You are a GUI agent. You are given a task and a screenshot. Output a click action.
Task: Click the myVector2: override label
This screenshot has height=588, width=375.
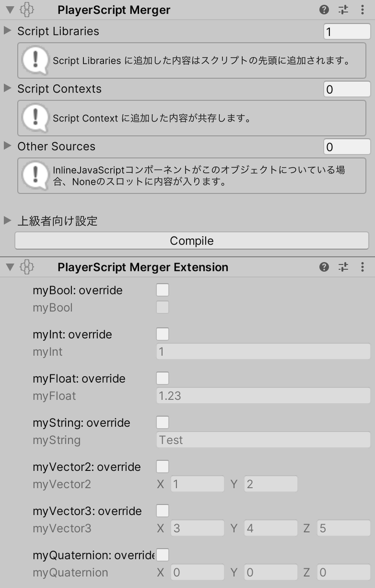[x=87, y=466]
